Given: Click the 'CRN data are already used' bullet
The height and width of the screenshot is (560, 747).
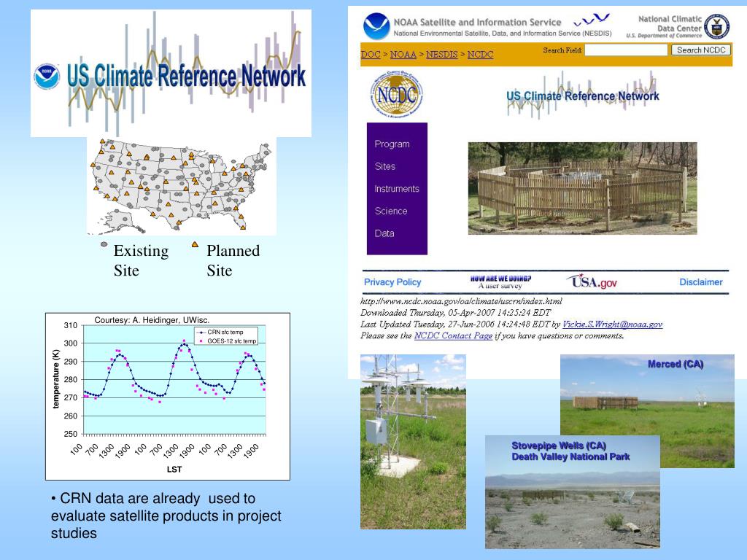Looking at the screenshot, I should click(x=166, y=516).
